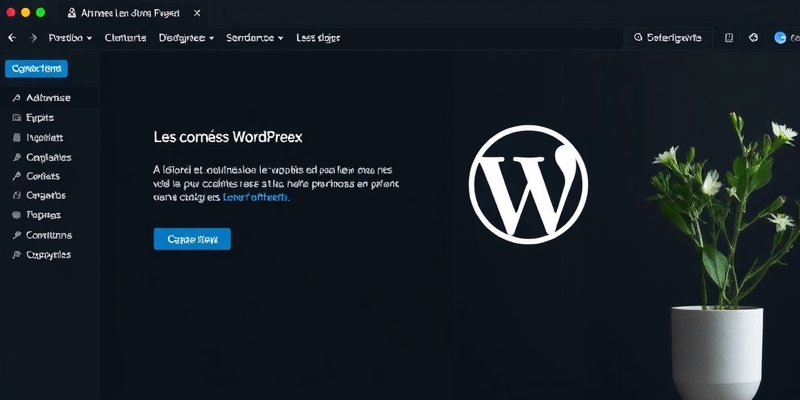Close the browser tab beginning with Annee
Image resolution: width=800 pixels, height=400 pixels.
point(197,13)
